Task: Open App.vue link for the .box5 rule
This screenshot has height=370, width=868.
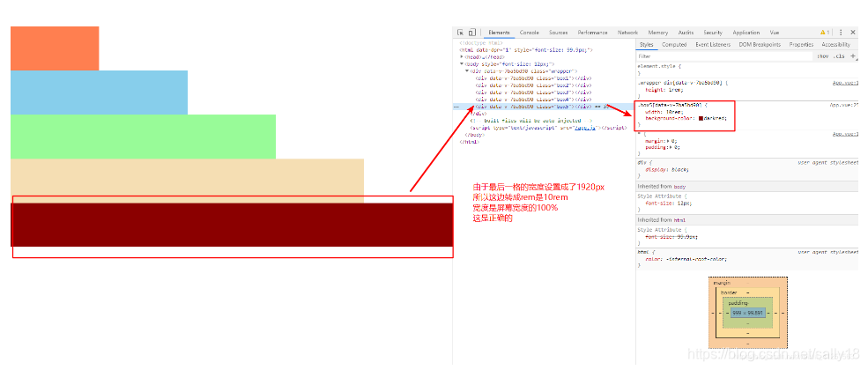Action: click(843, 104)
